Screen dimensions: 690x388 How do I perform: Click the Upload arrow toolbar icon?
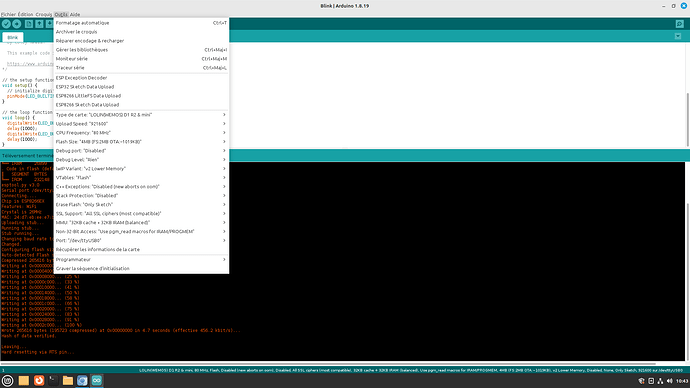tap(17, 24)
